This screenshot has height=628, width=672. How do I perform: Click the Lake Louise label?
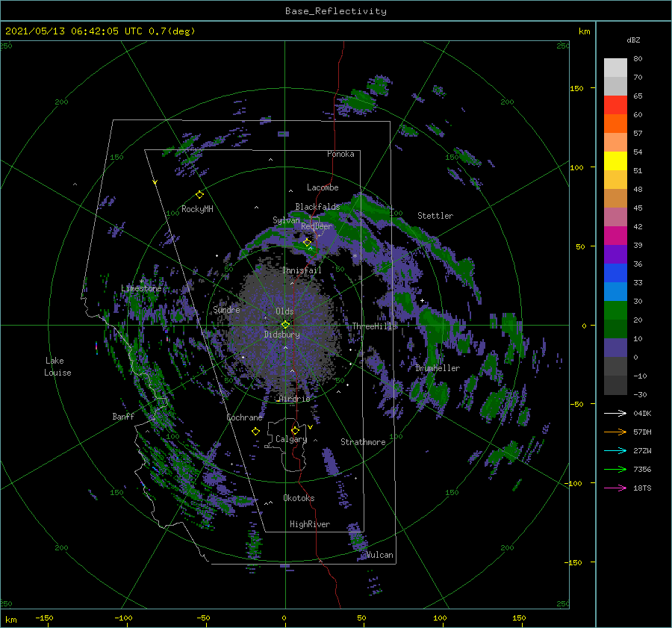pyautogui.click(x=57, y=367)
